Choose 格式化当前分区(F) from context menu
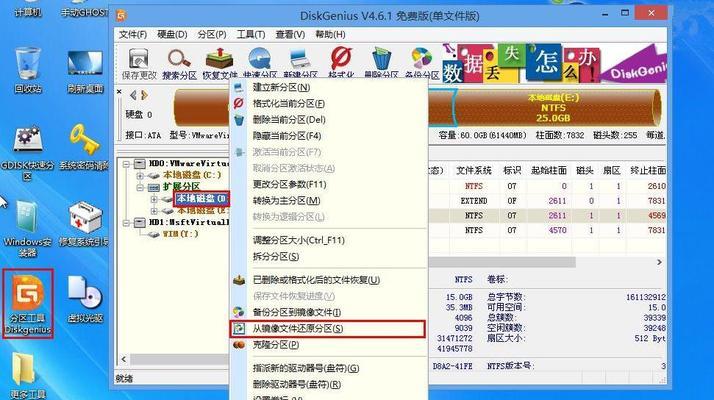This screenshot has width=714, height=400. [x=328, y=103]
